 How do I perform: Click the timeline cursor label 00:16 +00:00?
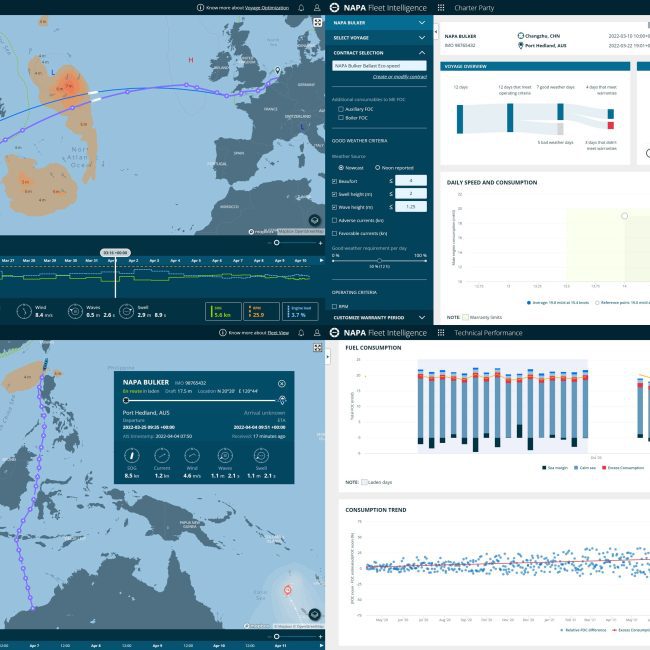[x=115, y=252]
